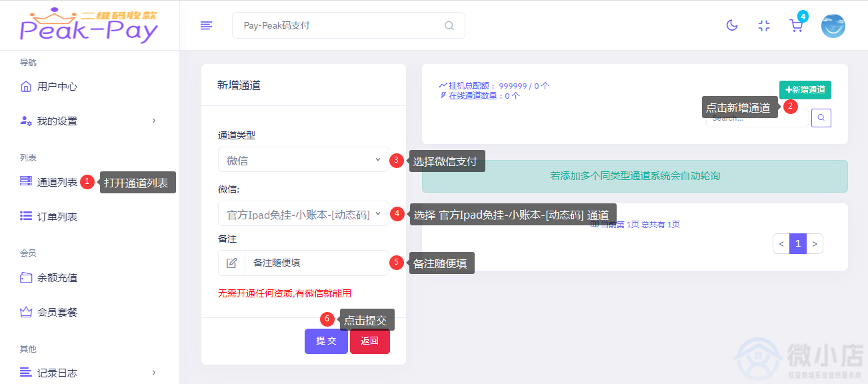The height and width of the screenshot is (384, 868).
Task: Click the green 新增通道 button
Action: (805, 90)
